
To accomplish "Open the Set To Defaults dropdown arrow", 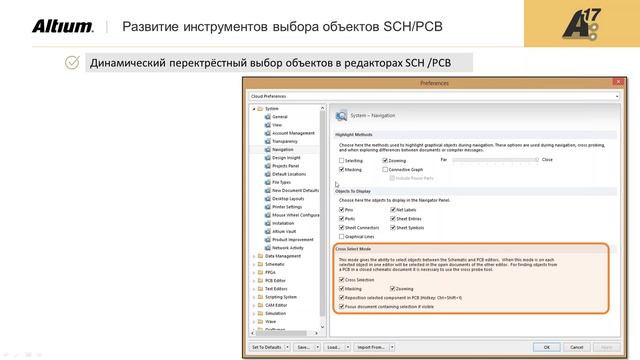I will coord(287,347).
